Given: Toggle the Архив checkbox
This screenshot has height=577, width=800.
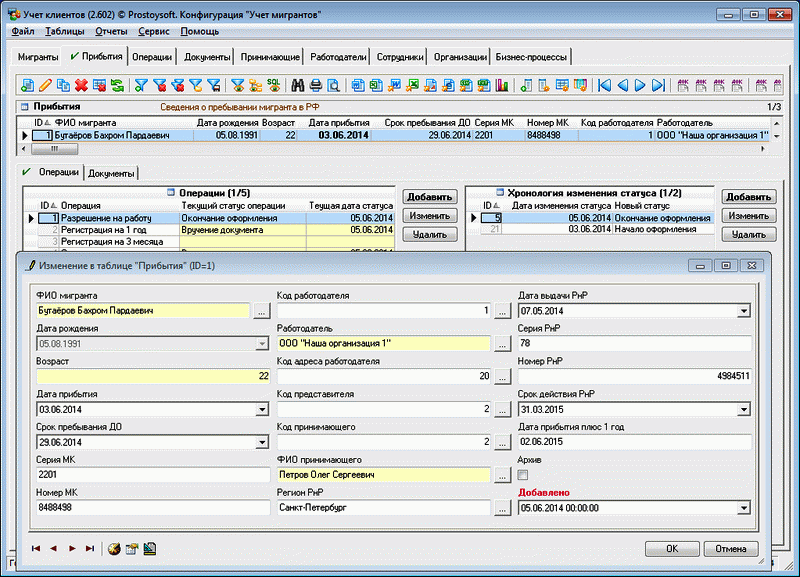Looking at the screenshot, I should pos(523,474).
